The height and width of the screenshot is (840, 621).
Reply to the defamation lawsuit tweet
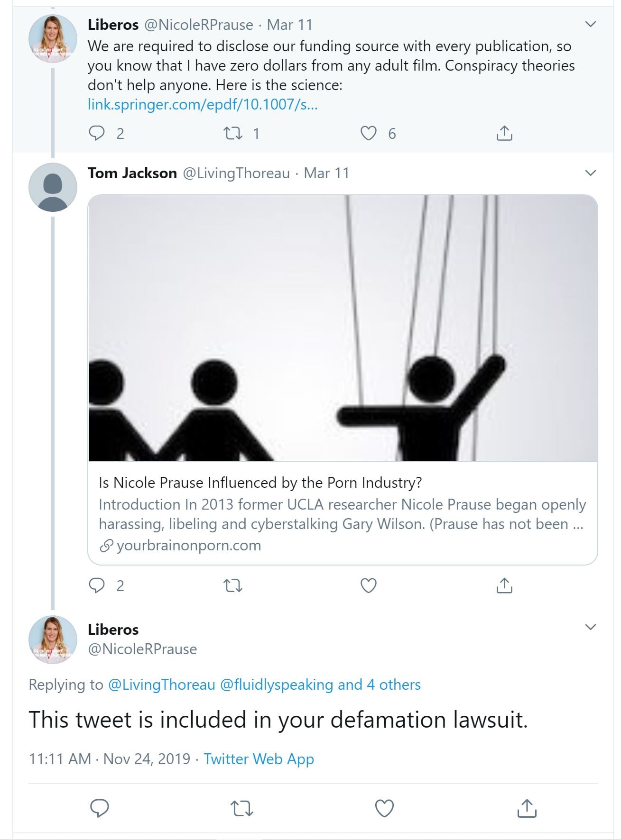[100, 808]
